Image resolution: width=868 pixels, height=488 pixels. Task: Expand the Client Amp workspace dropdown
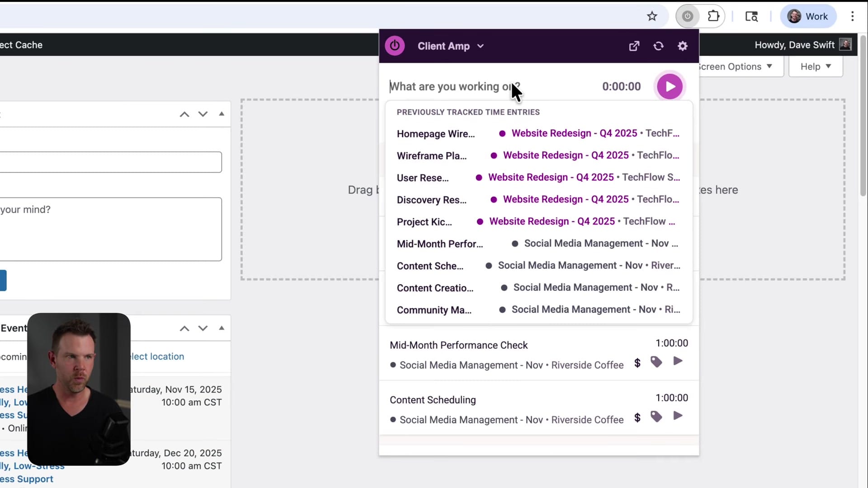pyautogui.click(x=451, y=46)
